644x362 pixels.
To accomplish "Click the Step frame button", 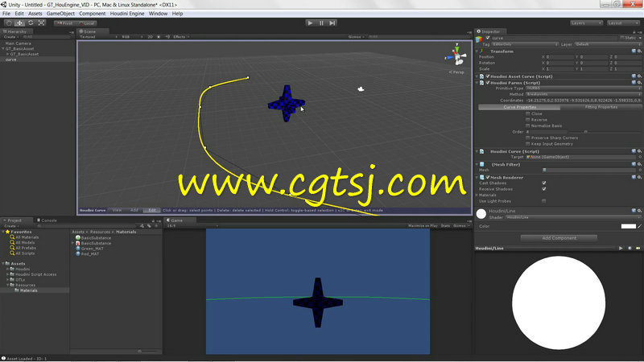I will pos(332,23).
